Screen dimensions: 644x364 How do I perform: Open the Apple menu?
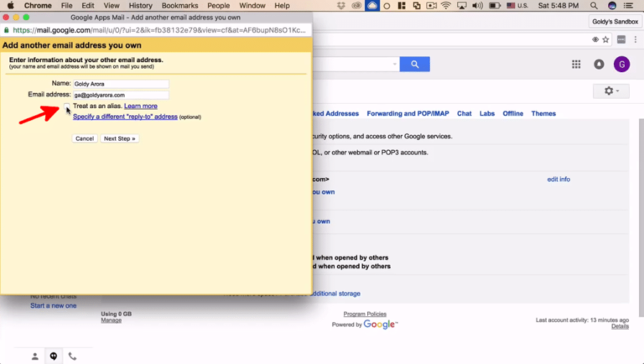[x=11, y=6]
